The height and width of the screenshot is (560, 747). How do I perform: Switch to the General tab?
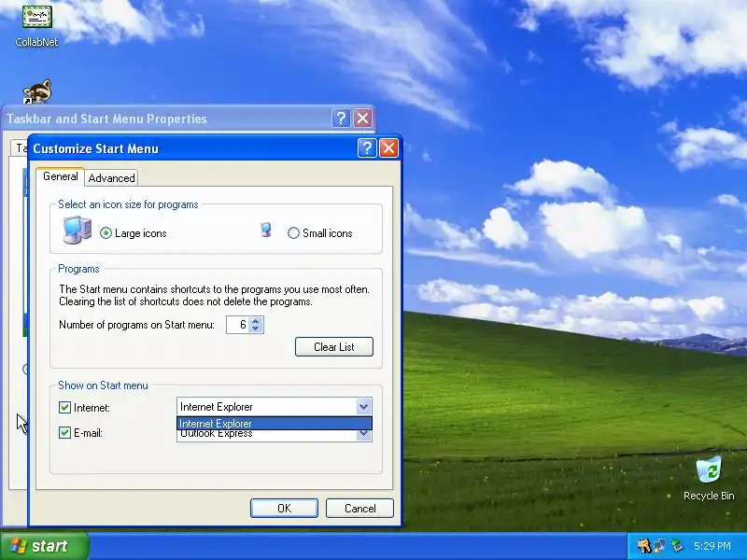coord(61,176)
